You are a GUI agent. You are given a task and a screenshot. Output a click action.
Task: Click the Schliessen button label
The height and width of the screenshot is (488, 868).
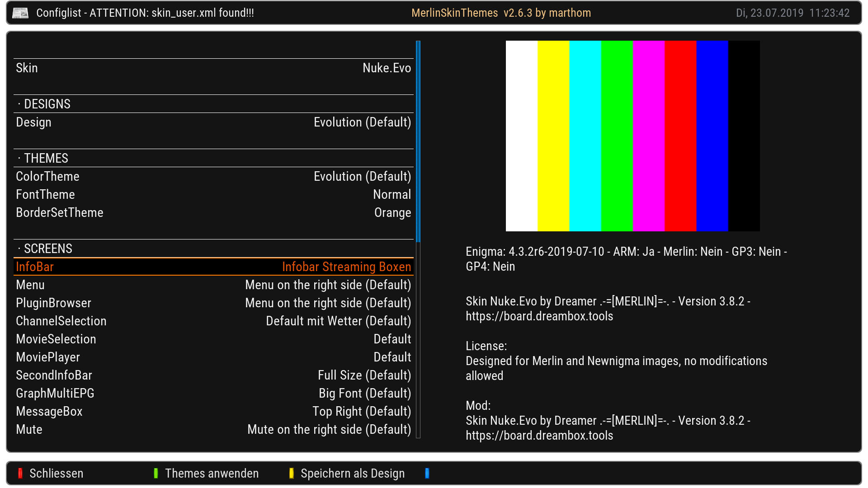(56, 473)
